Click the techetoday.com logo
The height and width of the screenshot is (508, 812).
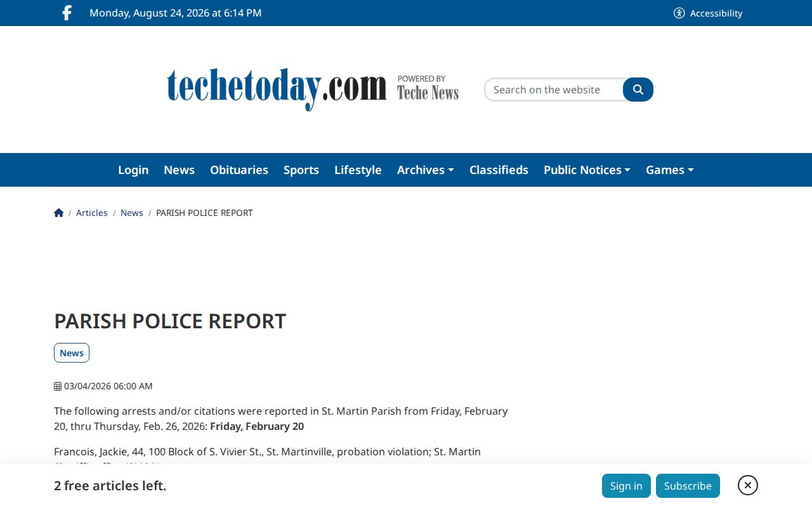point(313,89)
